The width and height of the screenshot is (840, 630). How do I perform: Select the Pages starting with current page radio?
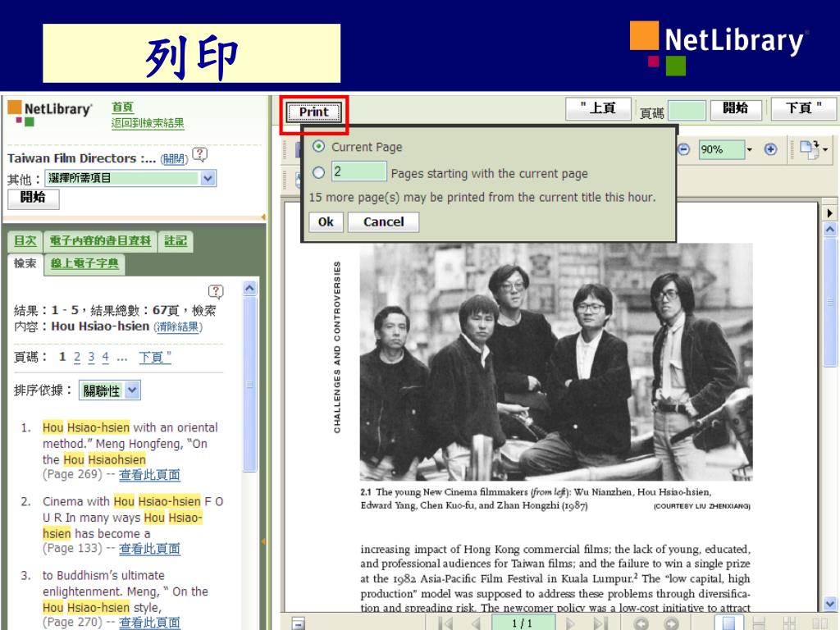coord(319,172)
